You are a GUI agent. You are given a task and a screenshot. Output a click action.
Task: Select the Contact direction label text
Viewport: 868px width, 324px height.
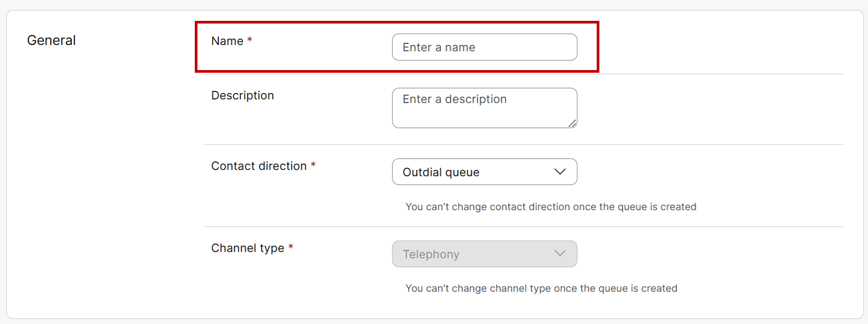point(258,166)
